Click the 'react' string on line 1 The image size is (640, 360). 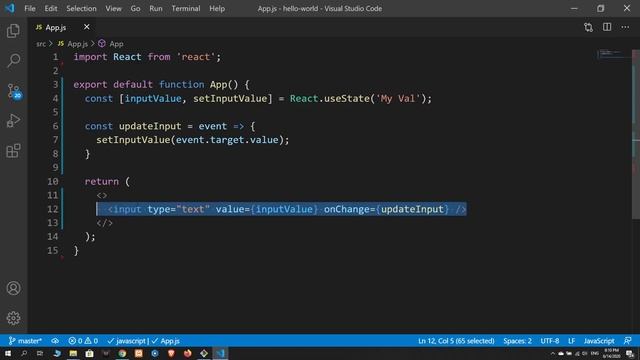coord(196,57)
